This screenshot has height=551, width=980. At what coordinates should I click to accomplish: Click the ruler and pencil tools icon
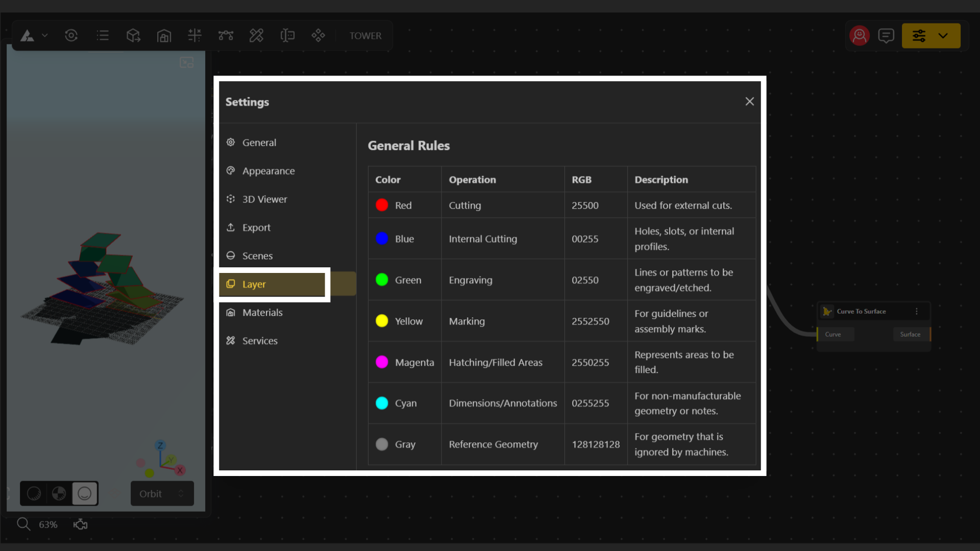coord(256,36)
